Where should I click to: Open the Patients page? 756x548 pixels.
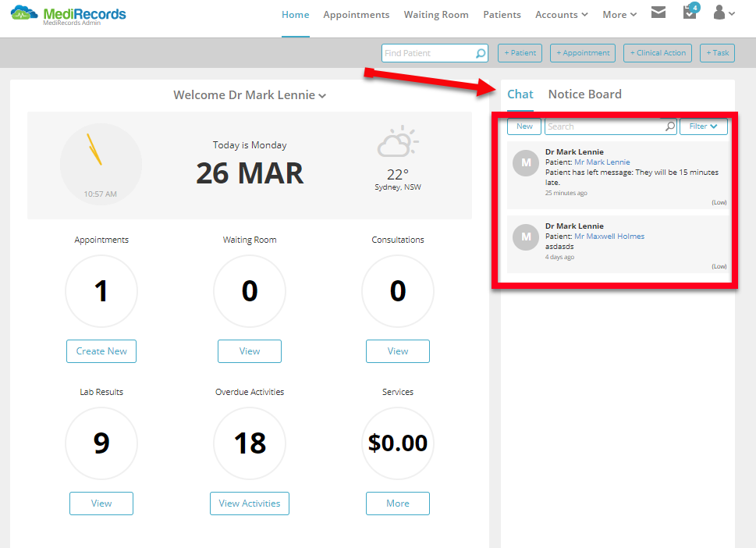point(502,15)
